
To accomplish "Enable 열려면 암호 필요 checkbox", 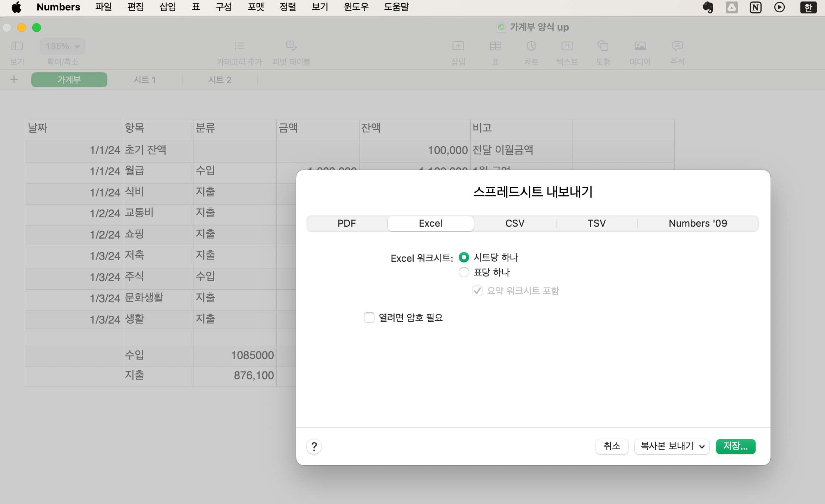I will (x=369, y=318).
